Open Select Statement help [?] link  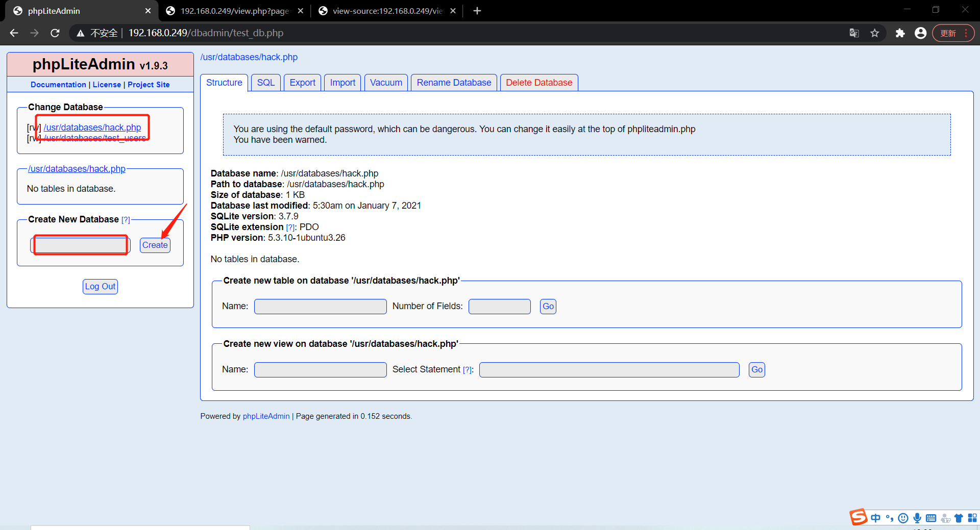click(467, 370)
